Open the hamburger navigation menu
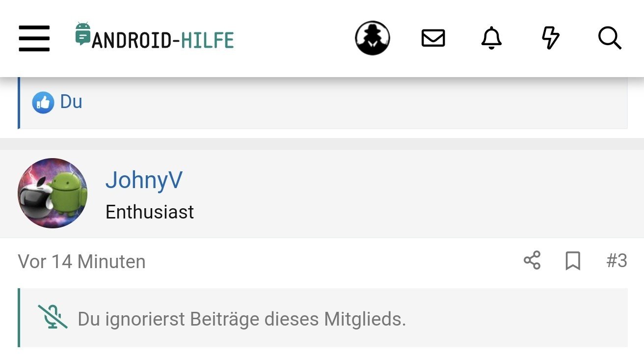The image size is (644, 357). coord(34,38)
